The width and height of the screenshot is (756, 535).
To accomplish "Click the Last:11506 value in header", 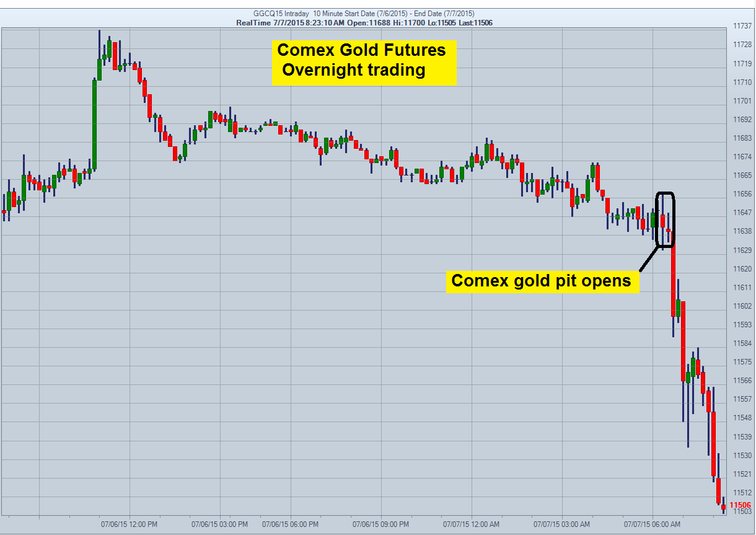I will (x=476, y=22).
